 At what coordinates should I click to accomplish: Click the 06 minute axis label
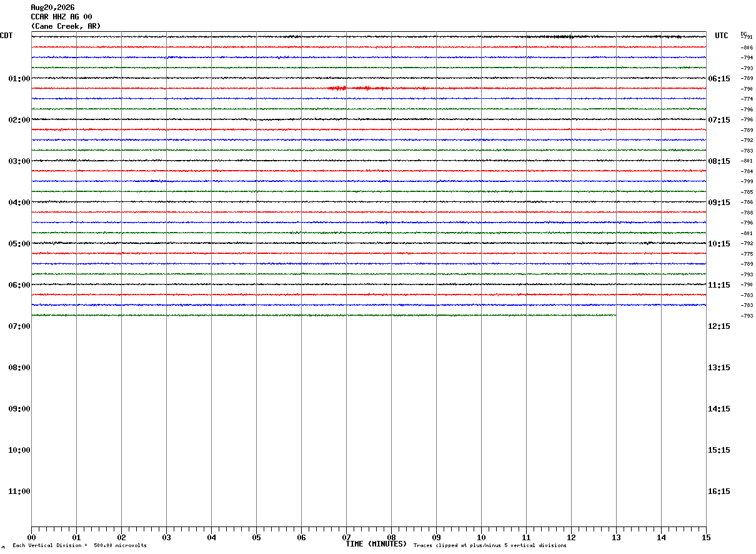tap(301, 538)
